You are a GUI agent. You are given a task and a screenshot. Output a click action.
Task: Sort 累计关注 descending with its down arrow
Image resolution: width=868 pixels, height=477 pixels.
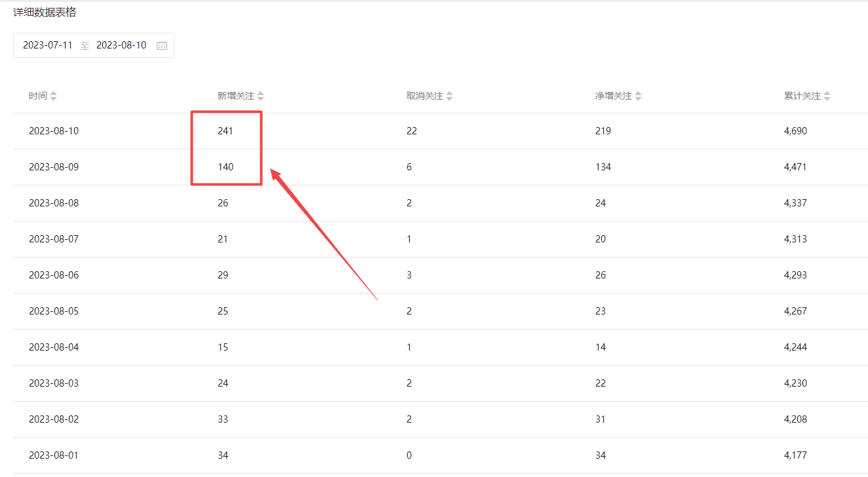(827, 98)
